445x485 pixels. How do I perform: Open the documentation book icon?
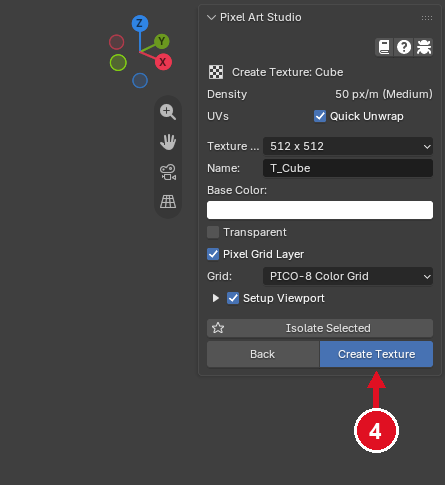pos(384,47)
